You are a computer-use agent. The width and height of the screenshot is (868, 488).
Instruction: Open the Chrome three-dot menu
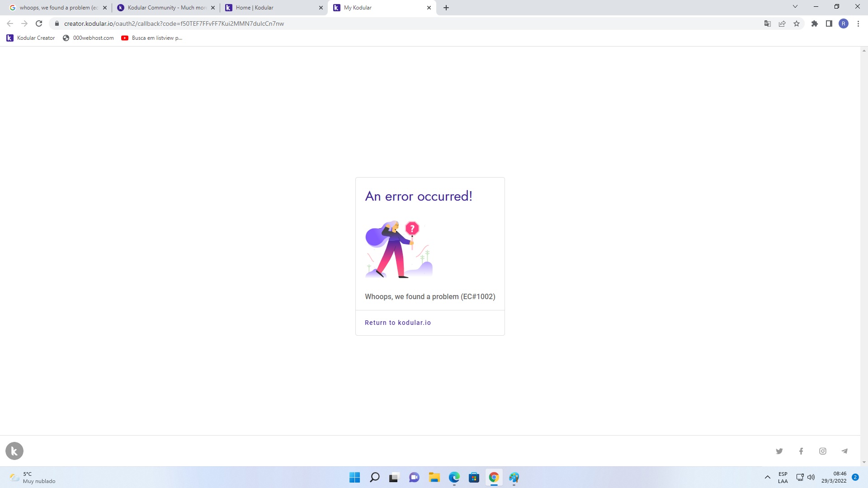coord(858,23)
